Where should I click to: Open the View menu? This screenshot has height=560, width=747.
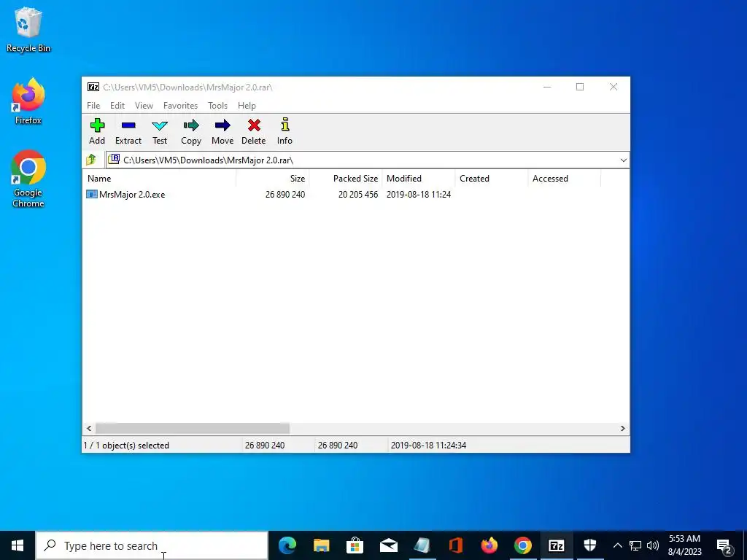144,106
